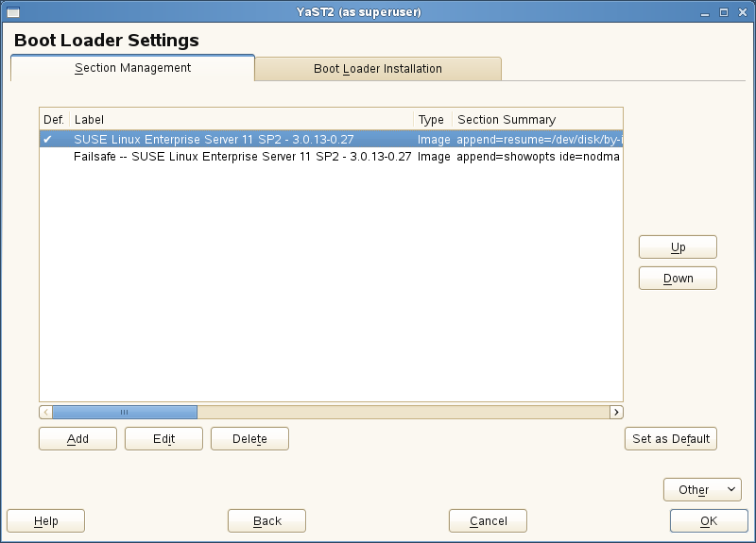Screen dimensions: 756x543
Task: Add a new boot section
Action: coord(77,438)
